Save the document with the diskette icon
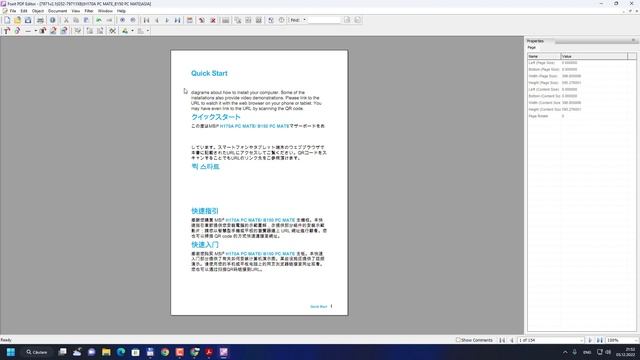640x360 pixels. tap(28, 20)
